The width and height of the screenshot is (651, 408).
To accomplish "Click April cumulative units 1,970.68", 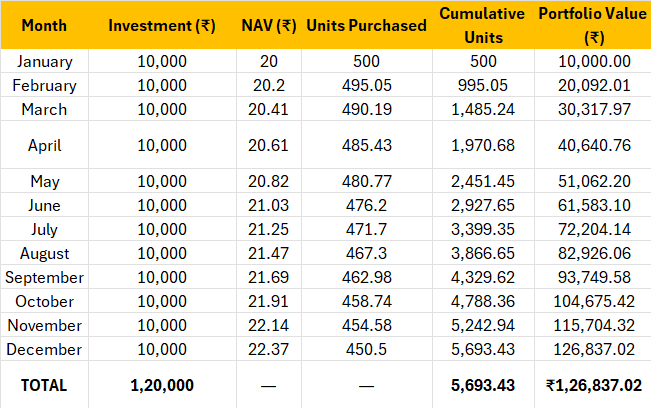I will [x=483, y=145].
